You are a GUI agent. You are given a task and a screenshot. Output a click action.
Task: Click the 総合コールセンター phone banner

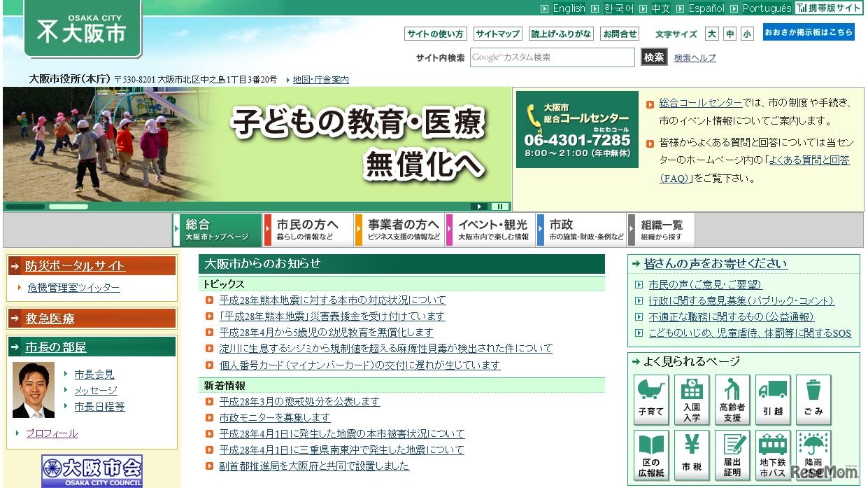coord(577,130)
